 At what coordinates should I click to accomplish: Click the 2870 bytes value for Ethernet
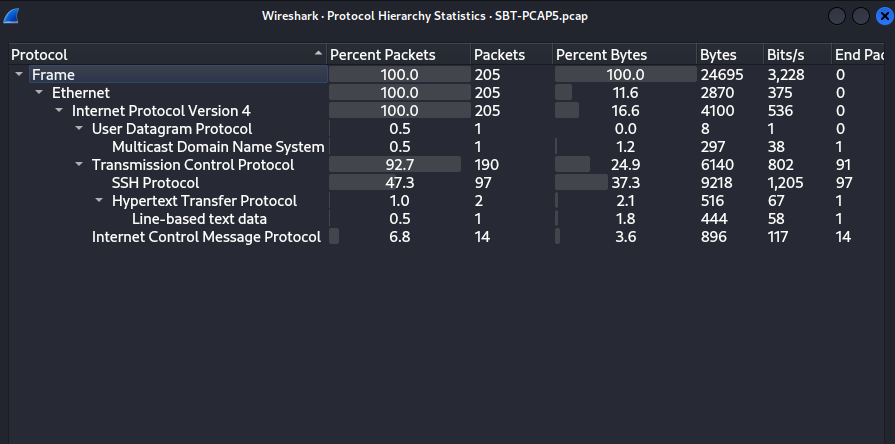[717, 92]
